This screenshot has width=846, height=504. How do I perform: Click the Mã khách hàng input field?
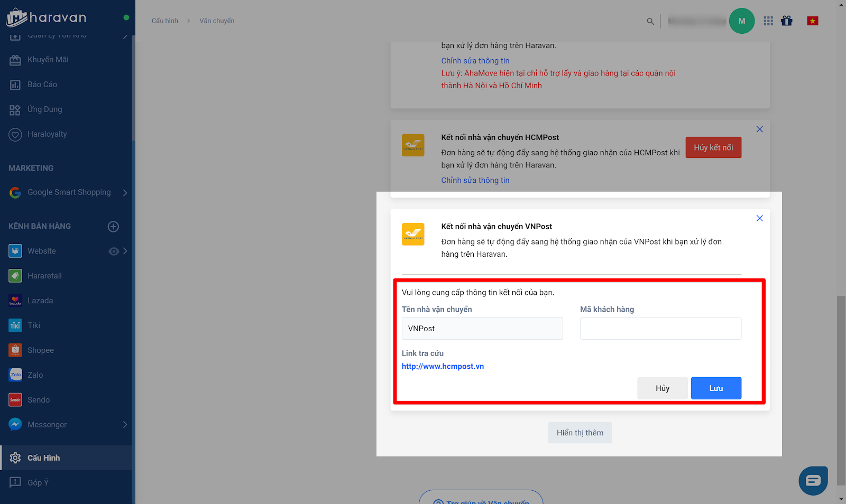[660, 329]
